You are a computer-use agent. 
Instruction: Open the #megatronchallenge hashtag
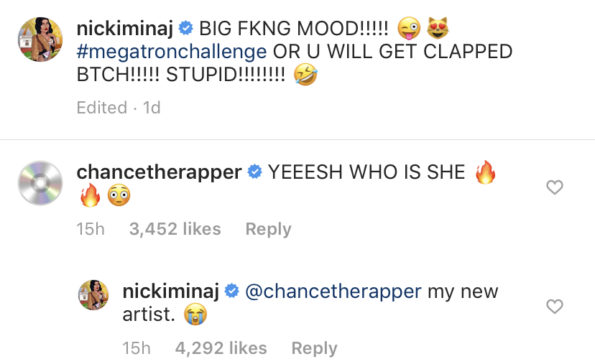tap(172, 51)
